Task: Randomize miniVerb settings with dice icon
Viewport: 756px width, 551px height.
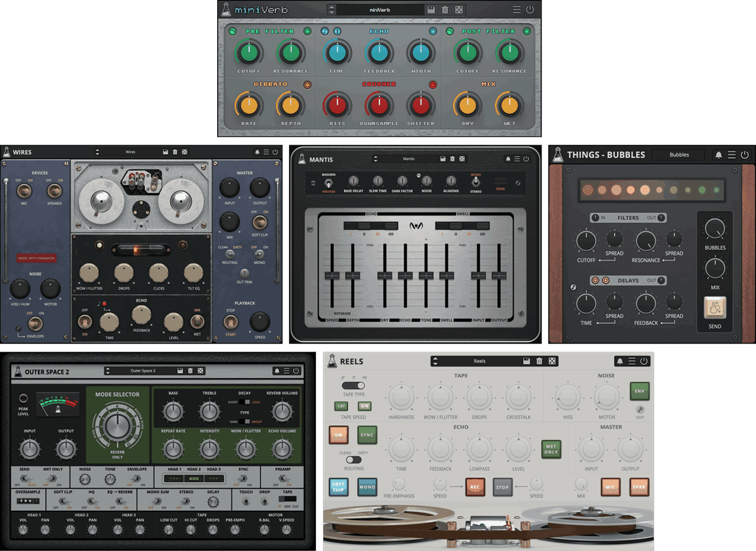Action: click(459, 10)
